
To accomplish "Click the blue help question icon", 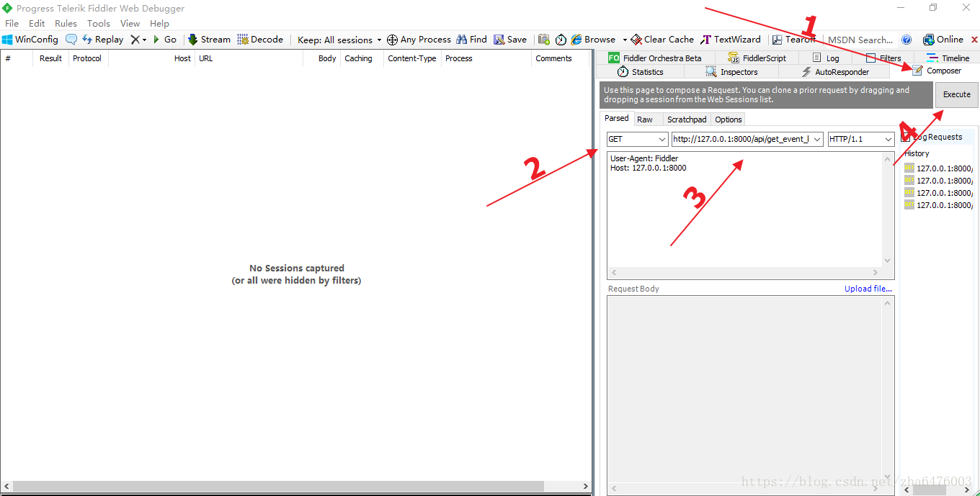I will pos(906,40).
